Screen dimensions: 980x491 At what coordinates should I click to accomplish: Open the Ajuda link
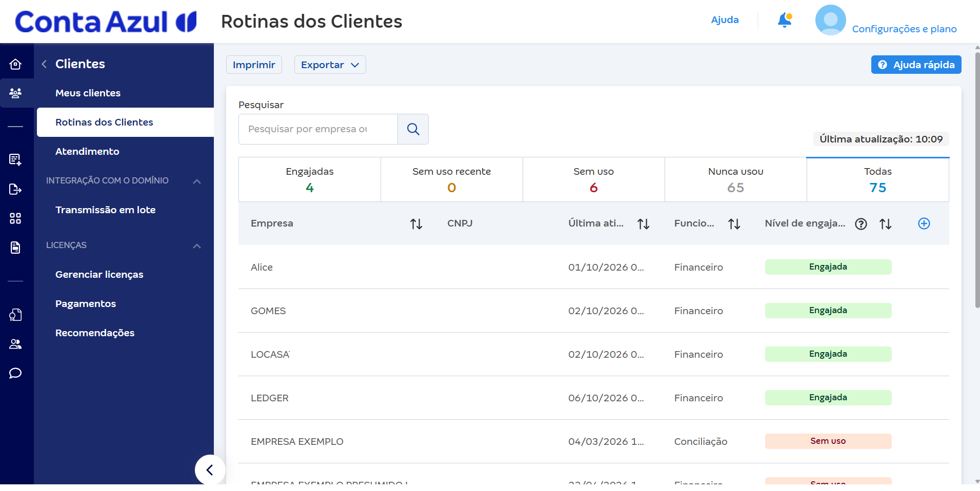pyautogui.click(x=725, y=20)
